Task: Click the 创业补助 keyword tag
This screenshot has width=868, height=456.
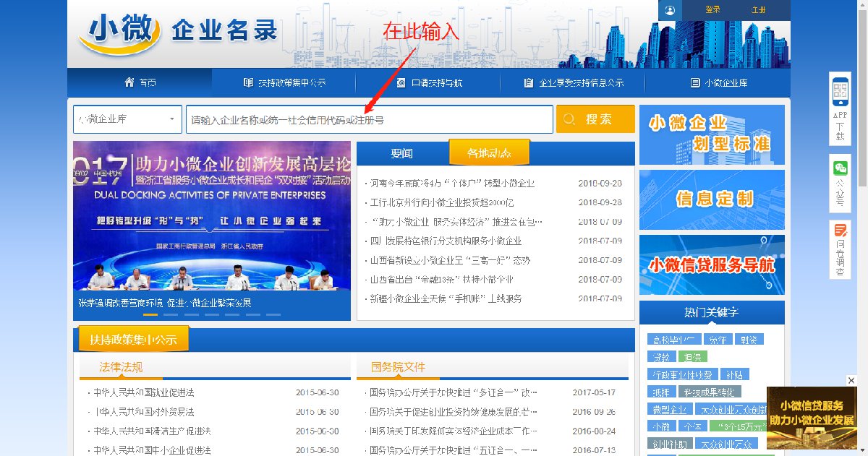Action: 668,444
